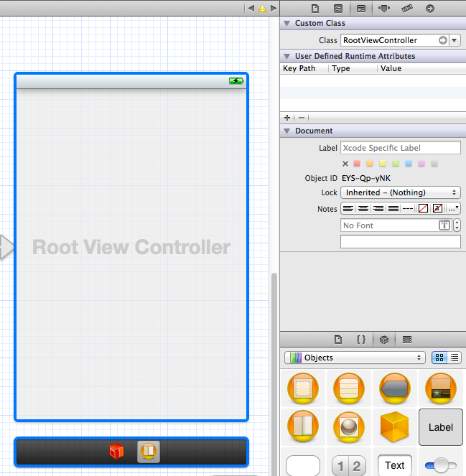This screenshot has height=476, width=466.
Task: Show the Media library tab
Action: [407, 340]
